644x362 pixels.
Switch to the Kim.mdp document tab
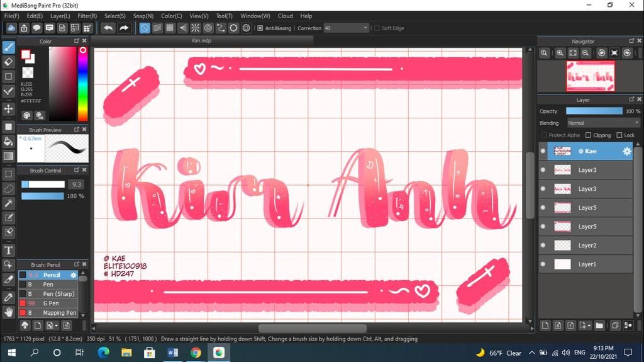(x=202, y=40)
